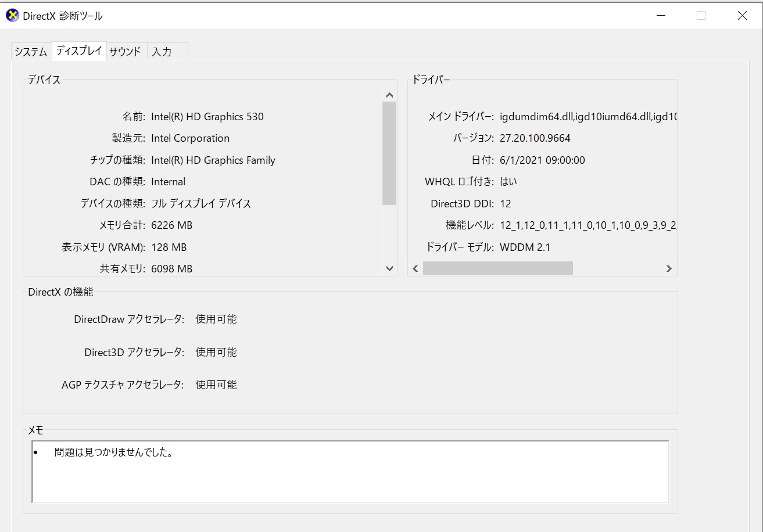Click the currently active ディスプレイ tab

click(x=79, y=51)
